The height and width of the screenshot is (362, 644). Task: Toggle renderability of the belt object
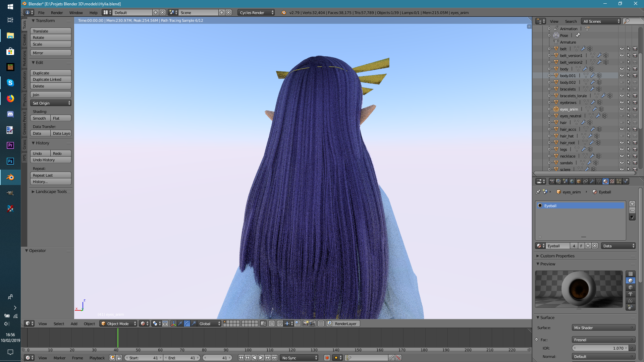click(635, 49)
